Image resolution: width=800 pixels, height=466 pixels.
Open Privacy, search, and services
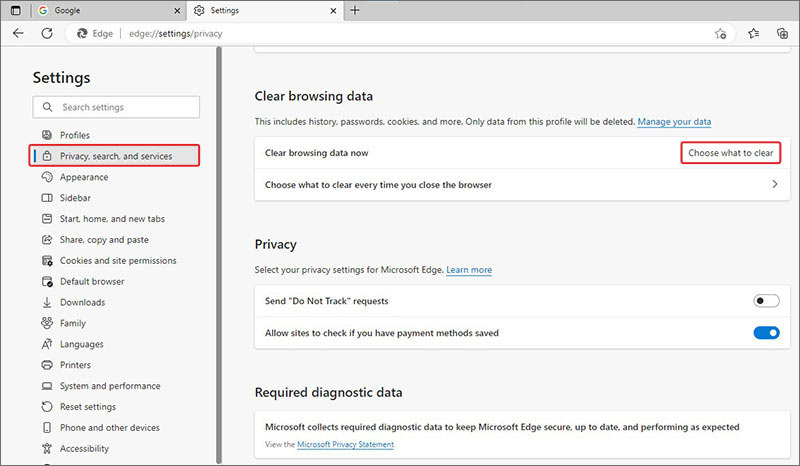tap(114, 156)
